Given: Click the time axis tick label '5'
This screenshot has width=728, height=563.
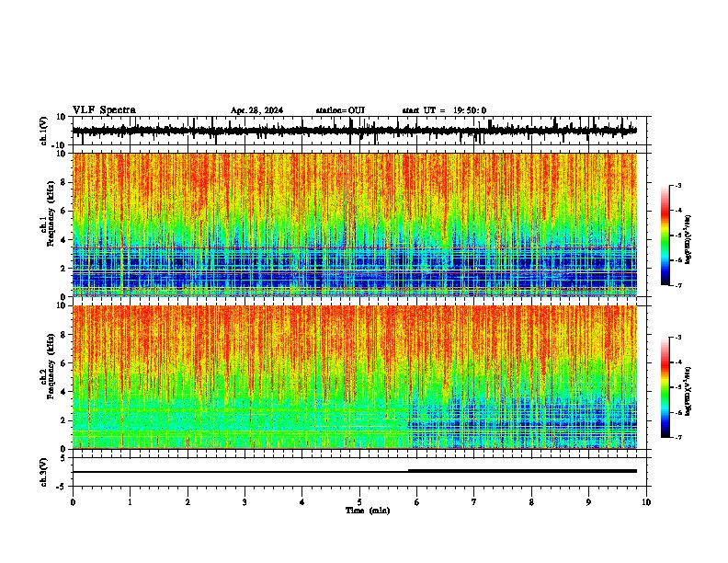Looking at the screenshot, I should tap(359, 502).
